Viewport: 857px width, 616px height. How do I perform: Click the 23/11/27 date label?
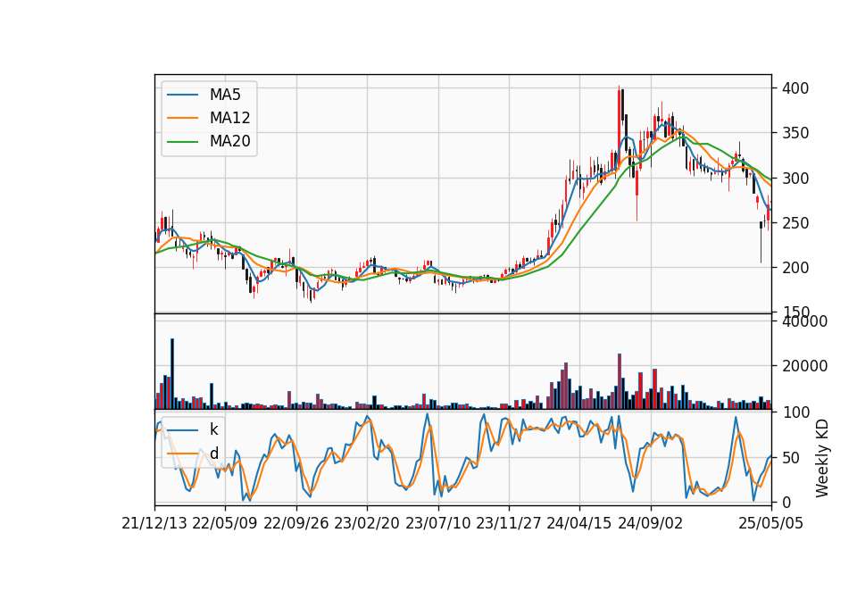(x=509, y=523)
